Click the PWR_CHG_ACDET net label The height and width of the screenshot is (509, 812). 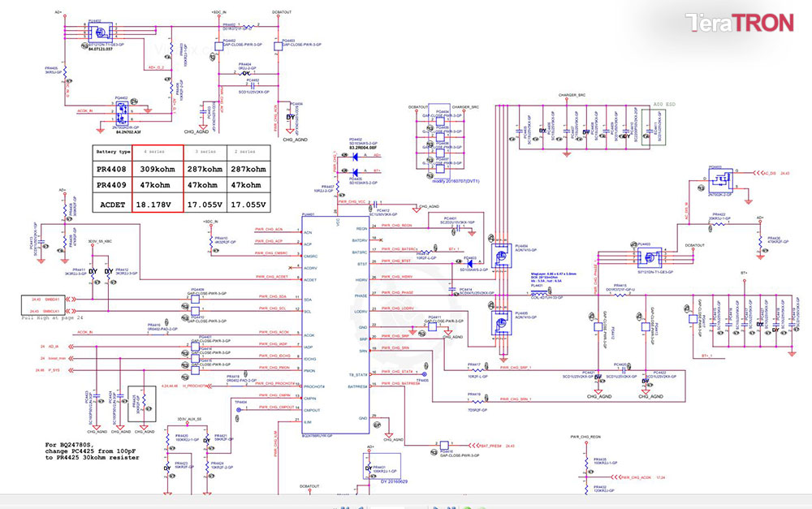coord(272,277)
